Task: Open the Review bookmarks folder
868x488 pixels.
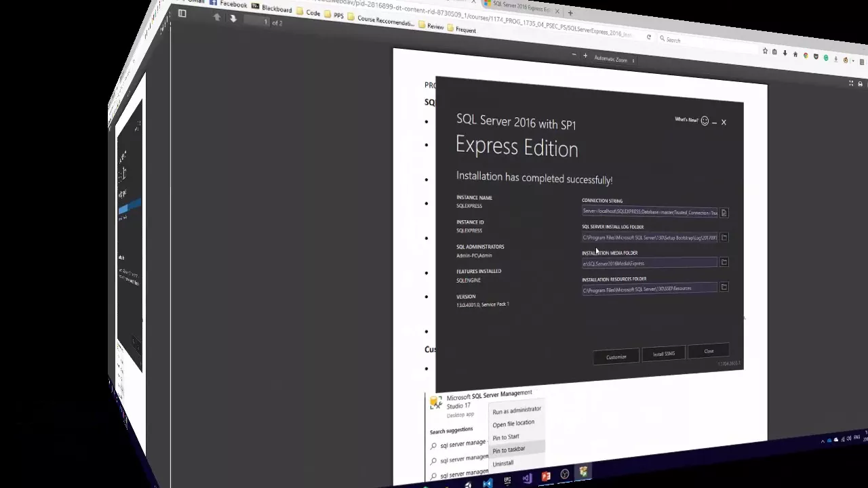Action: [x=431, y=26]
